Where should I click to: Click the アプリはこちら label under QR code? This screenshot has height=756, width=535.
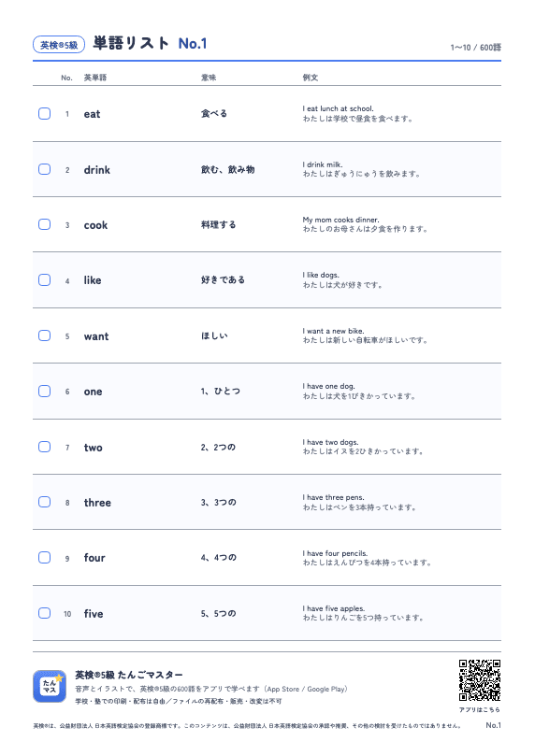(x=480, y=709)
